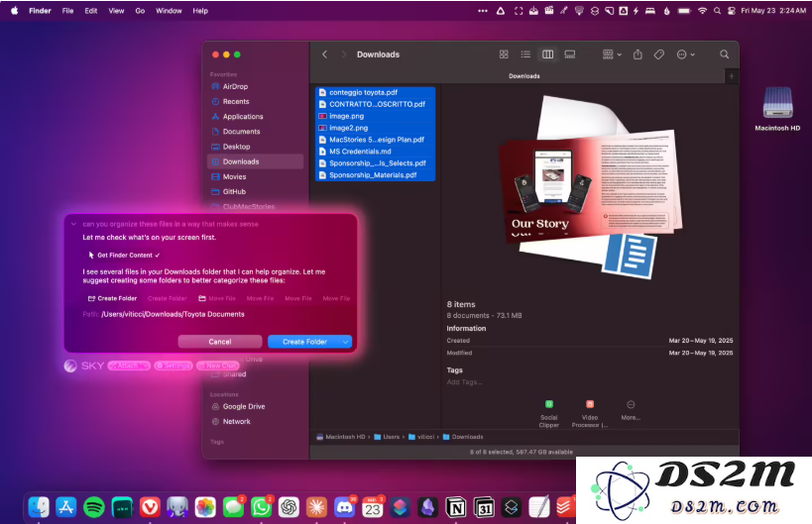This screenshot has width=812, height=524.
Task: Select the Downloads tab in tab bar
Action: tap(524, 76)
